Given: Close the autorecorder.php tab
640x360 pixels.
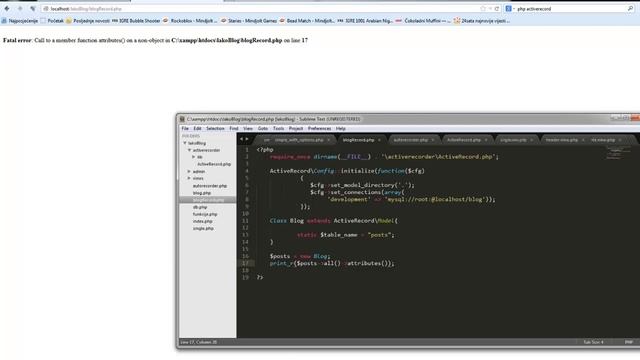Looking at the screenshot, I should [433, 140].
